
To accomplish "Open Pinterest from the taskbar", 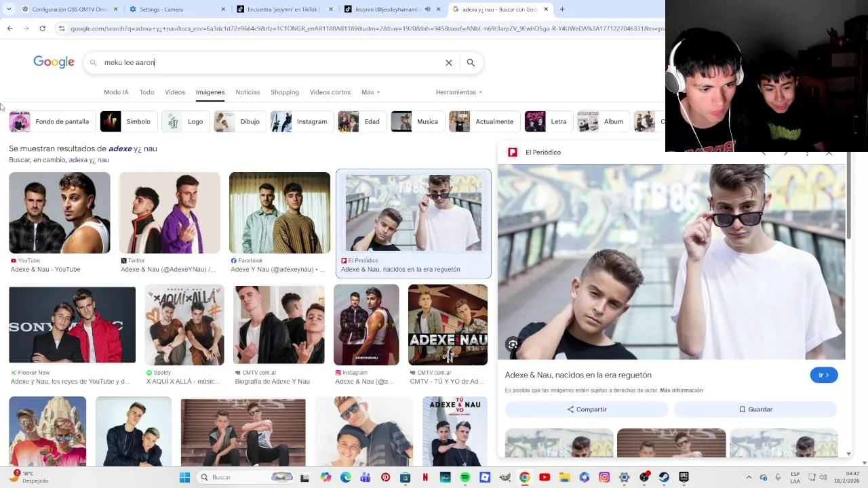I will tap(385, 477).
